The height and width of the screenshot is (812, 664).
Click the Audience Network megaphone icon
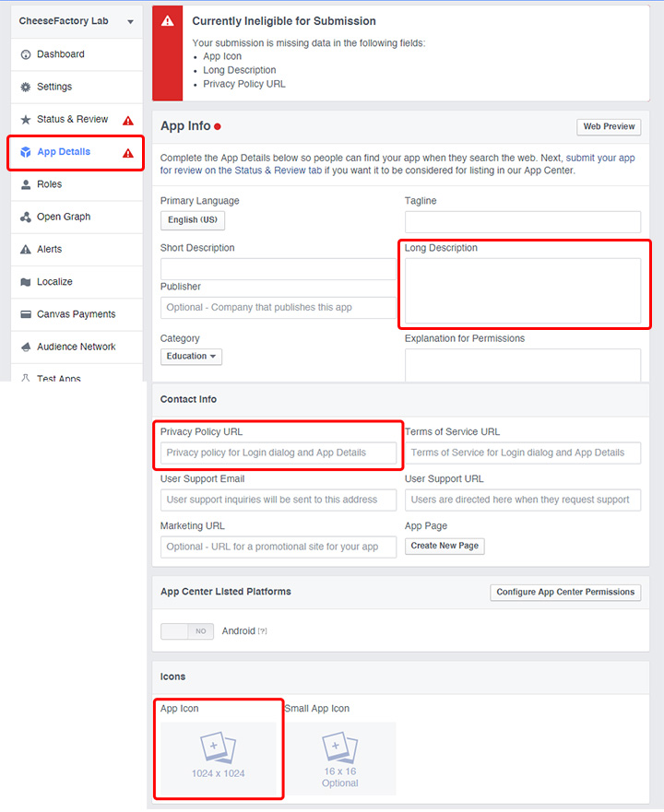click(x=26, y=347)
